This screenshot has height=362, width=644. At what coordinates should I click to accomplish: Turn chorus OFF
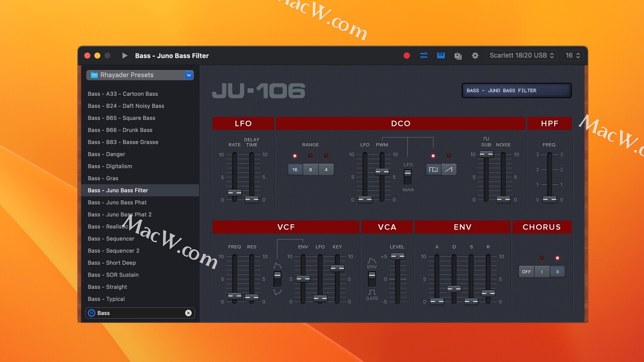coord(526,271)
